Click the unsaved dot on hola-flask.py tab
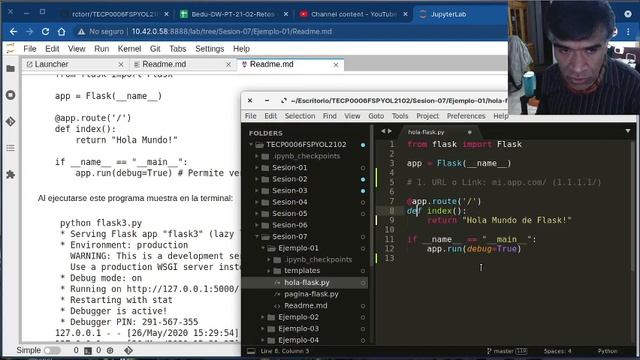The height and width of the screenshot is (360, 640). (x=469, y=132)
